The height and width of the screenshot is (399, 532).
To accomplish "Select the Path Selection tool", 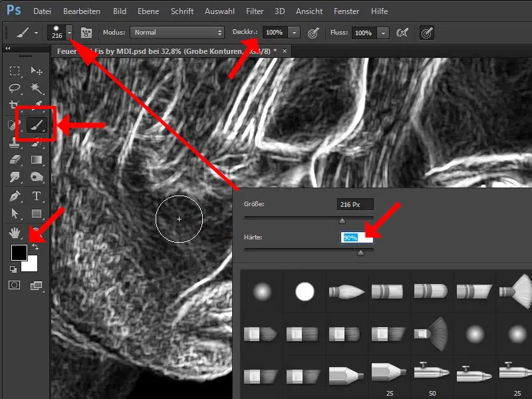I will pos(14,213).
